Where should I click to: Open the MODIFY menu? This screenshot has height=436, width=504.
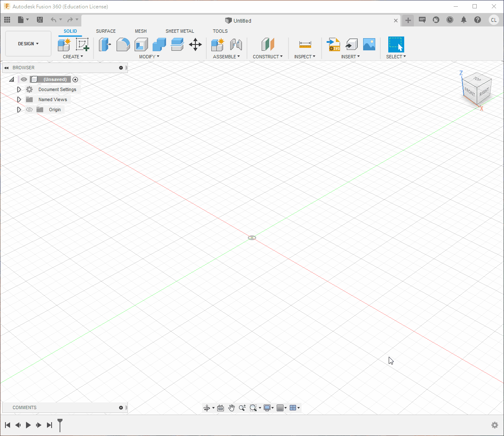coord(149,57)
